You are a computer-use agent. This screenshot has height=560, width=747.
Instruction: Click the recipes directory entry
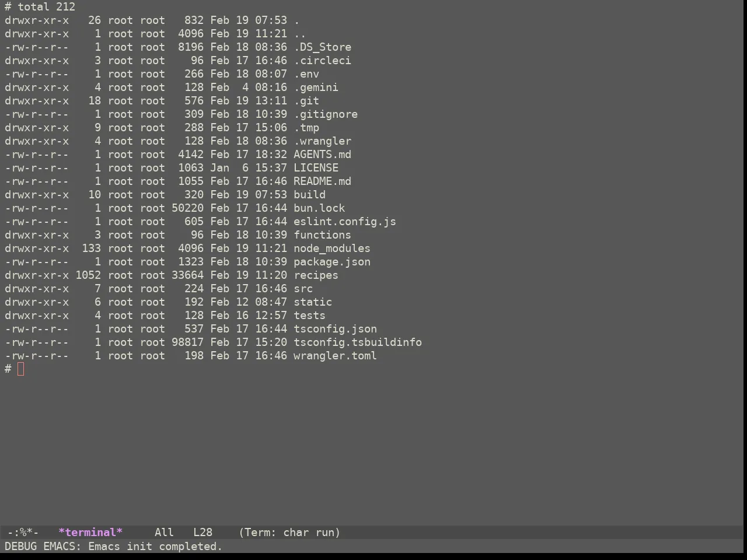(x=316, y=275)
